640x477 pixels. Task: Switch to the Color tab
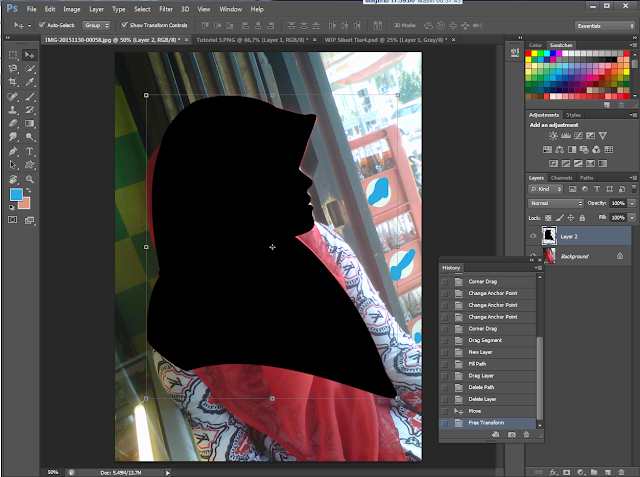point(535,45)
